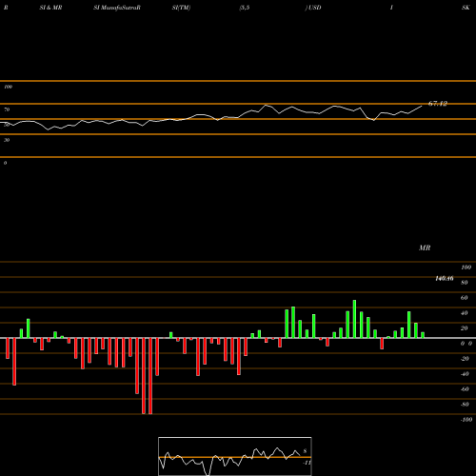Click the -80 label on MR axis

click(x=465, y=405)
